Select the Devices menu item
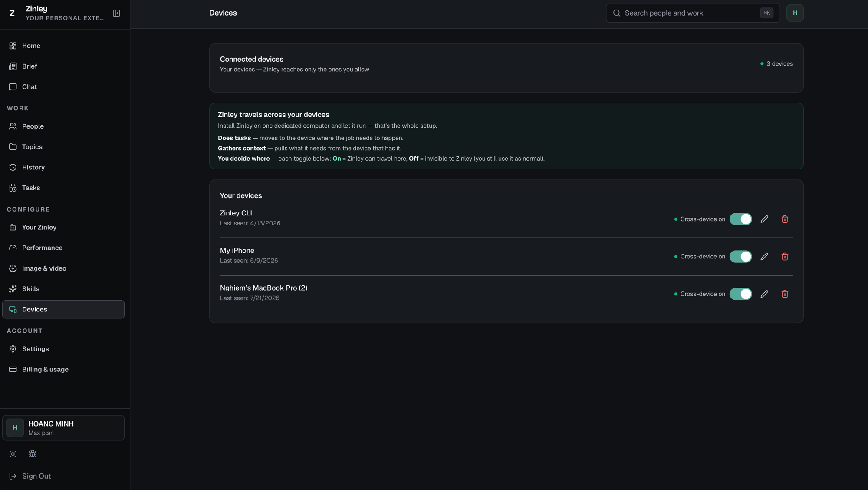 tap(63, 309)
